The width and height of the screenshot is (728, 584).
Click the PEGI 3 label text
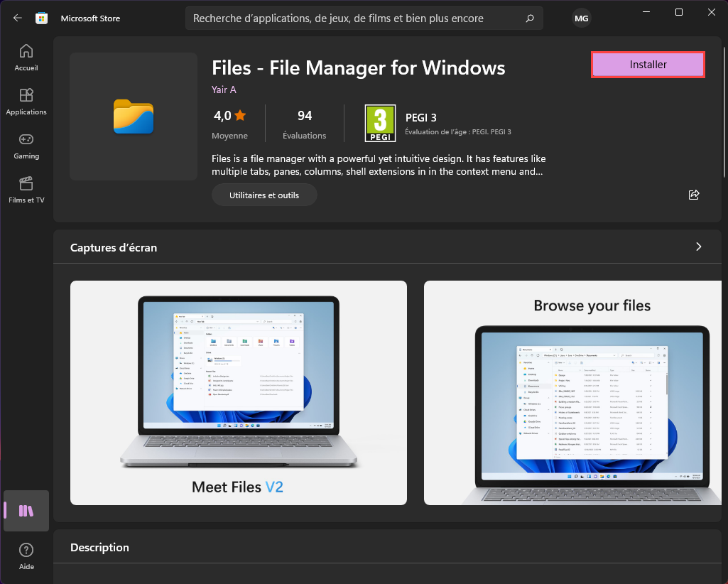pyautogui.click(x=421, y=117)
